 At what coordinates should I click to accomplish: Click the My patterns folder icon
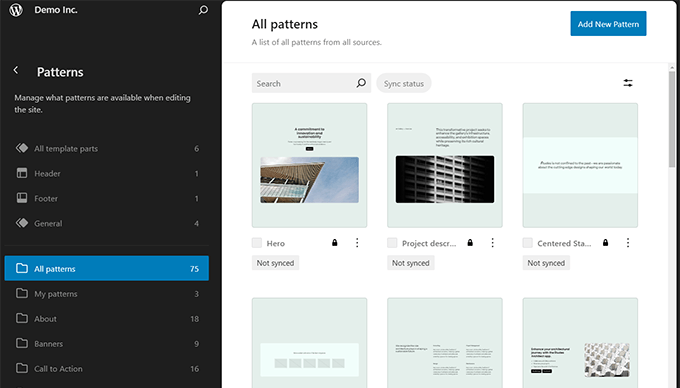[x=22, y=293]
